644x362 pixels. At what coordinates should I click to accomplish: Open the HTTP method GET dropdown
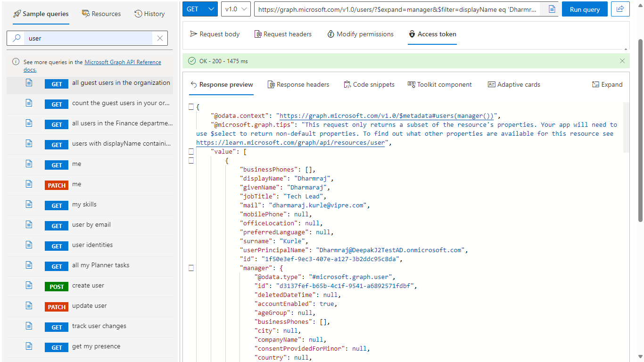tap(200, 9)
